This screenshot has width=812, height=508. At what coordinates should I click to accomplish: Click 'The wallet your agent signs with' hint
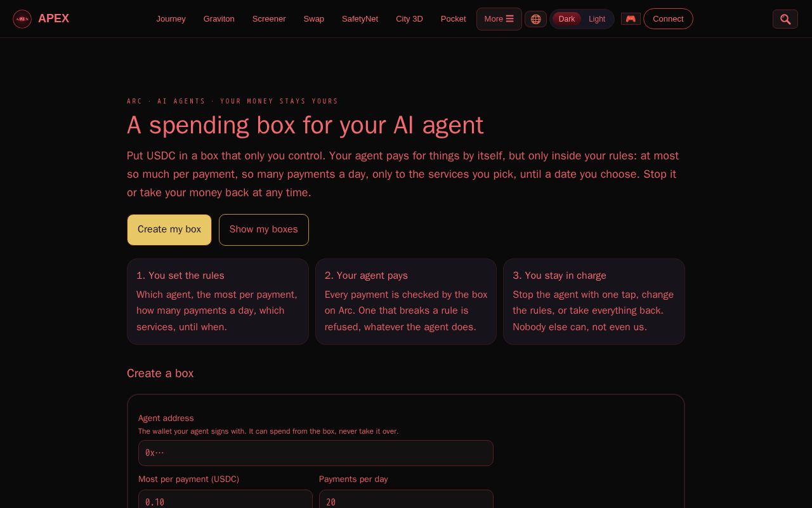pyautogui.click(x=268, y=431)
